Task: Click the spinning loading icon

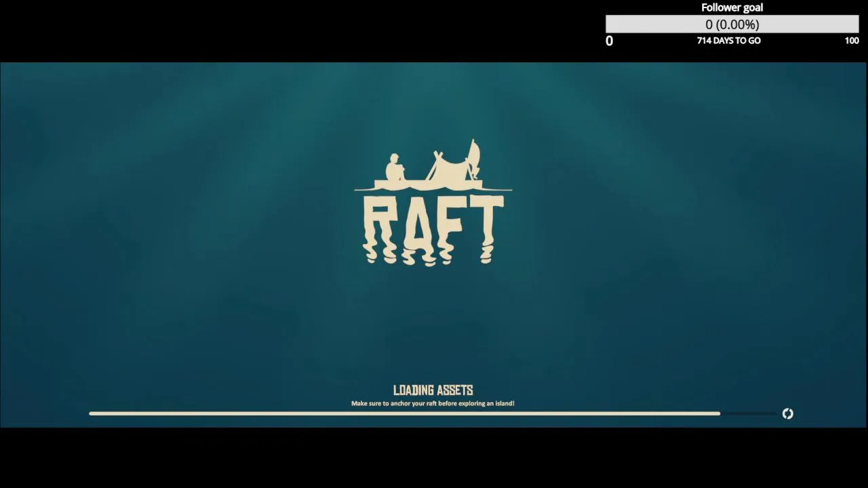Action: (787, 413)
